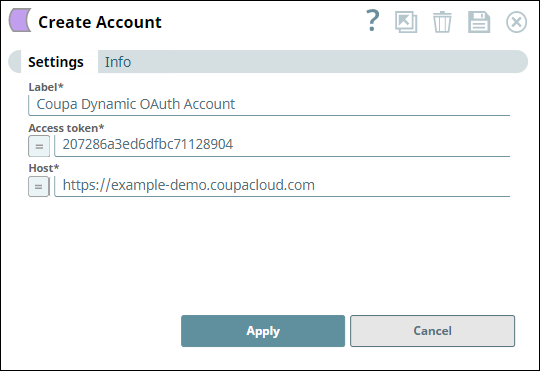The image size is (540, 371).
Task: Close the Create Account dialog
Action: [516, 22]
